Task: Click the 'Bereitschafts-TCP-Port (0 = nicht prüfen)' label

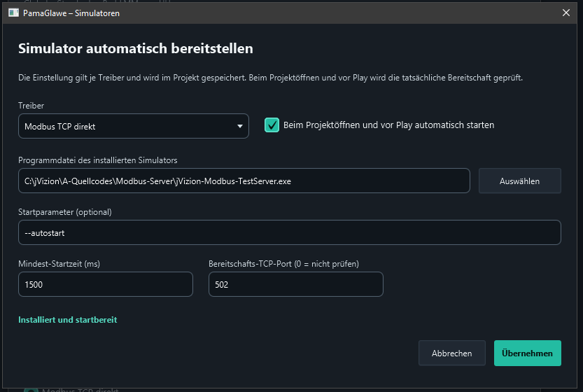Action: [x=283, y=264]
